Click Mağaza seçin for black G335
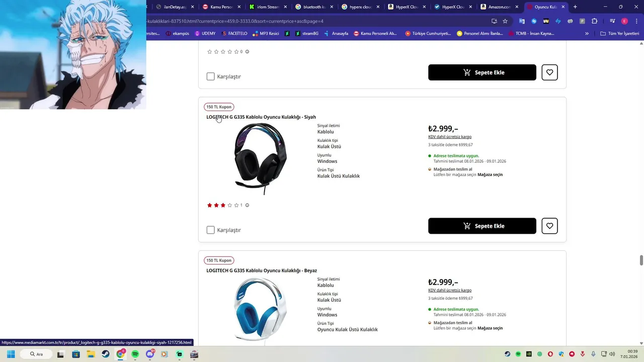The image size is (644, 362). pyautogui.click(x=490, y=174)
